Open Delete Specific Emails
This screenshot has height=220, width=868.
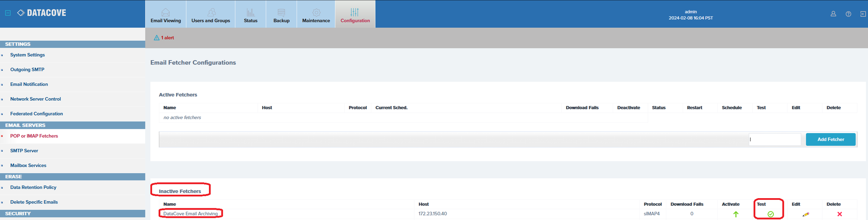click(34, 202)
